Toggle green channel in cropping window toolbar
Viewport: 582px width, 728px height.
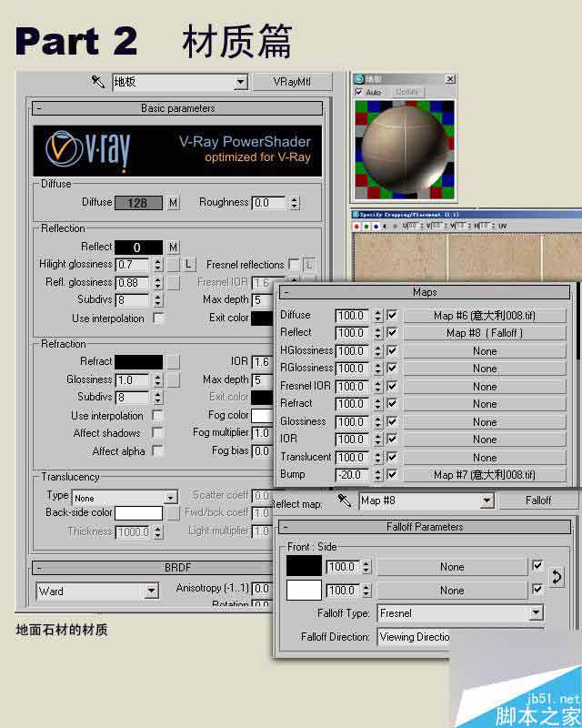click(366, 226)
